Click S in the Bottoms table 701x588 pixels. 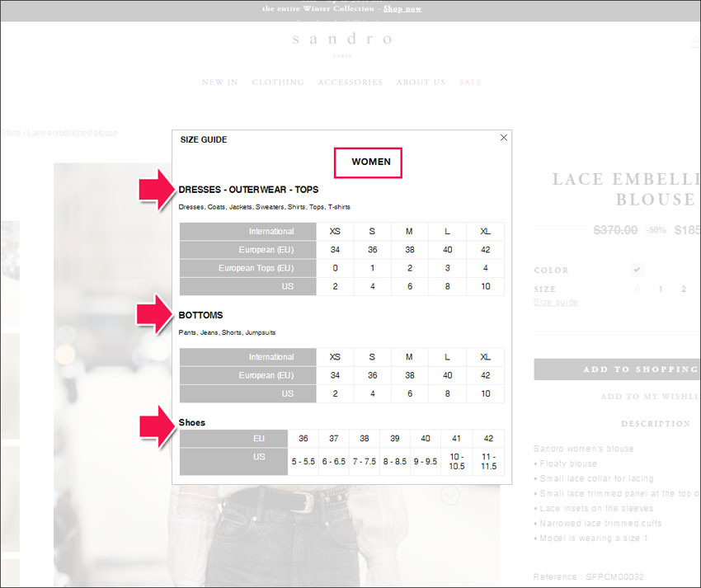[372, 357]
